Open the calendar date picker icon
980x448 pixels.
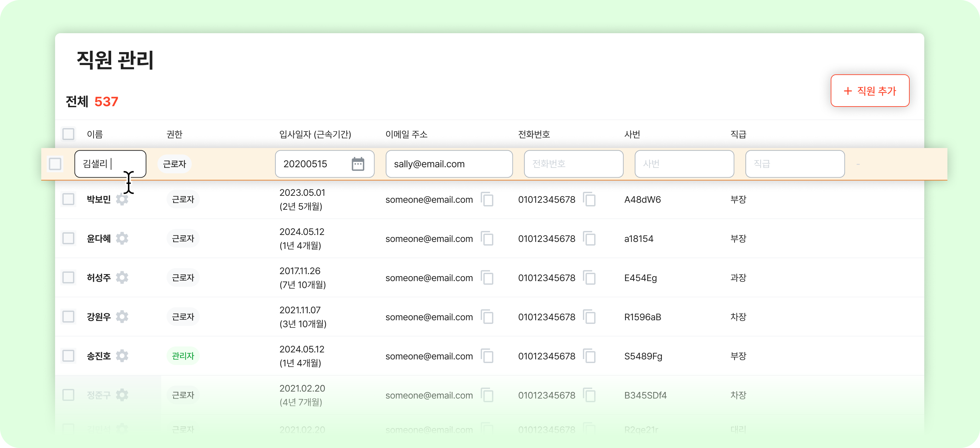pos(358,164)
